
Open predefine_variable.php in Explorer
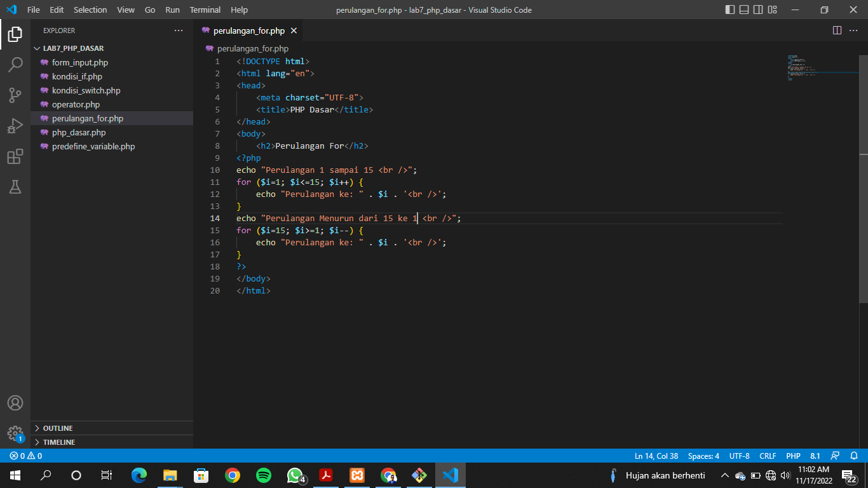click(x=112, y=146)
